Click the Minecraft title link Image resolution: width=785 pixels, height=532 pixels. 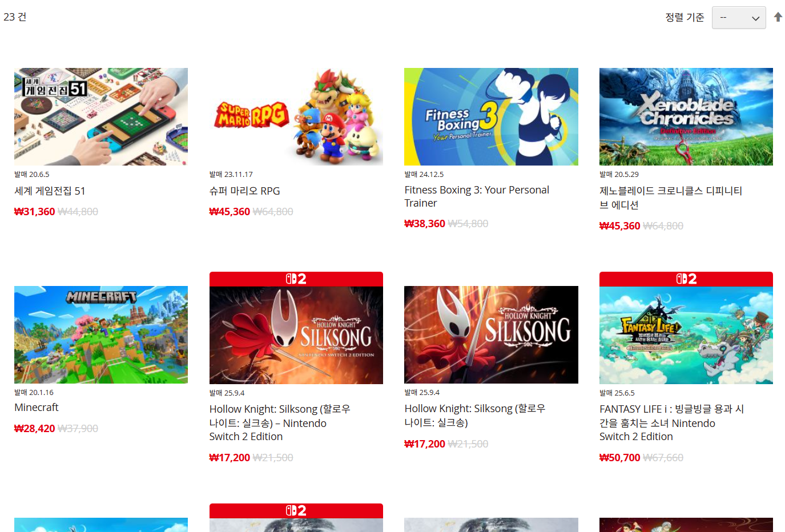pyautogui.click(x=37, y=408)
